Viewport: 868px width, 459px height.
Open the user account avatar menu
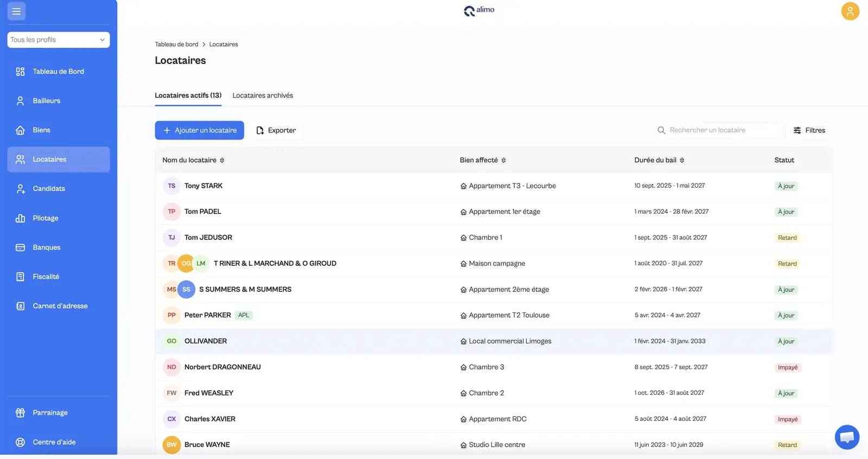(850, 11)
